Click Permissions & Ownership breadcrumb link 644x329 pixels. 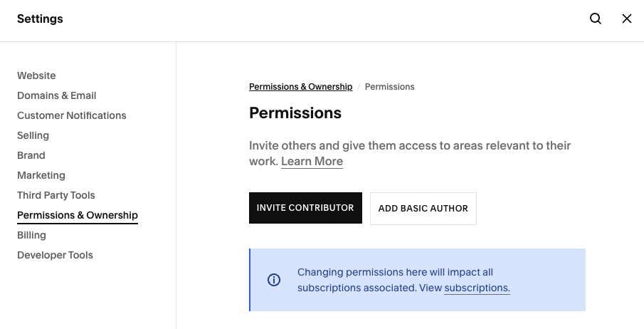click(x=300, y=87)
